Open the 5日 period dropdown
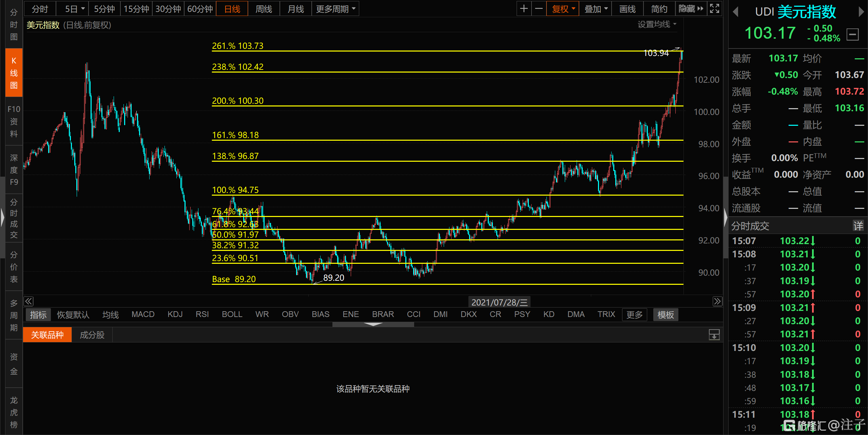Screen dimensions: 868x435 click(73, 9)
